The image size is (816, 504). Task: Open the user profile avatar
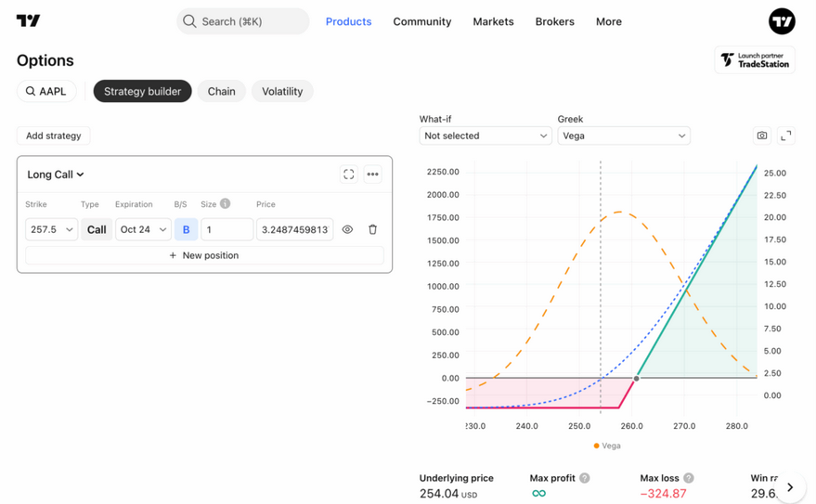(x=782, y=20)
